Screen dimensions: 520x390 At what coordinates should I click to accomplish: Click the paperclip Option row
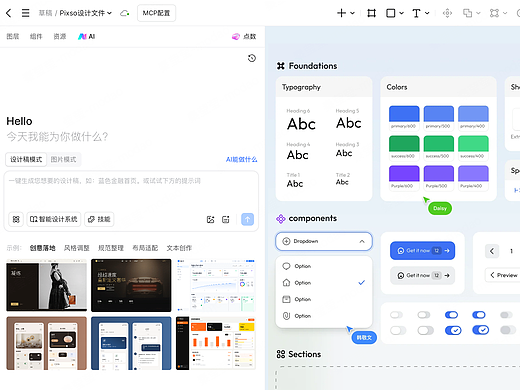tap(324, 316)
